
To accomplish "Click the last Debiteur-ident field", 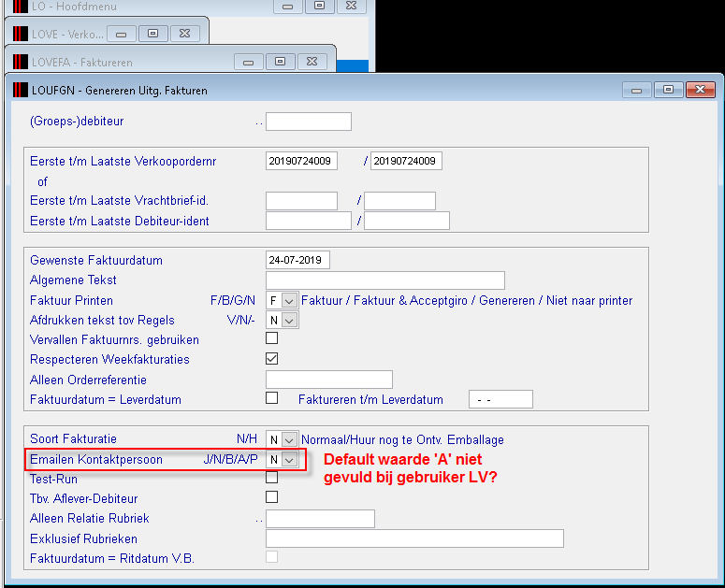I will [x=407, y=221].
